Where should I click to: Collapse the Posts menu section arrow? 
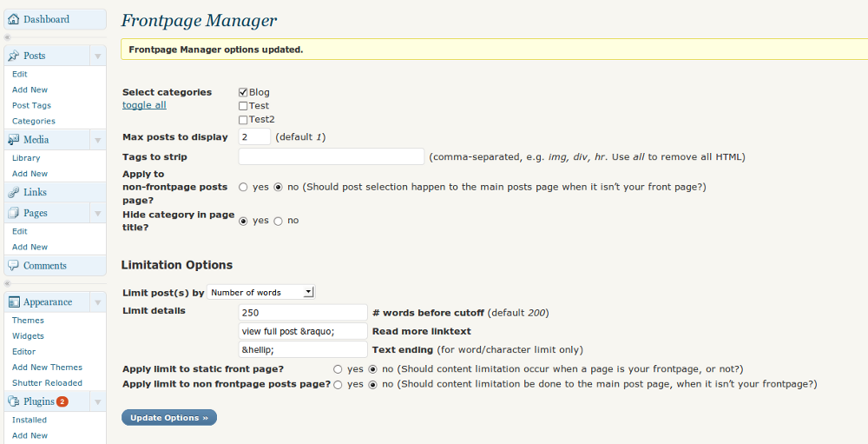coord(97,56)
